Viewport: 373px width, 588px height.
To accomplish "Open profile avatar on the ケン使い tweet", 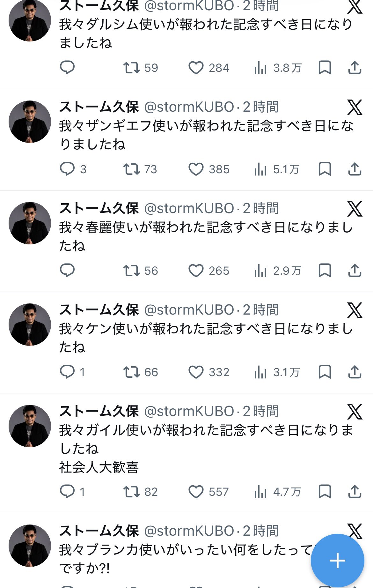I will [30, 324].
